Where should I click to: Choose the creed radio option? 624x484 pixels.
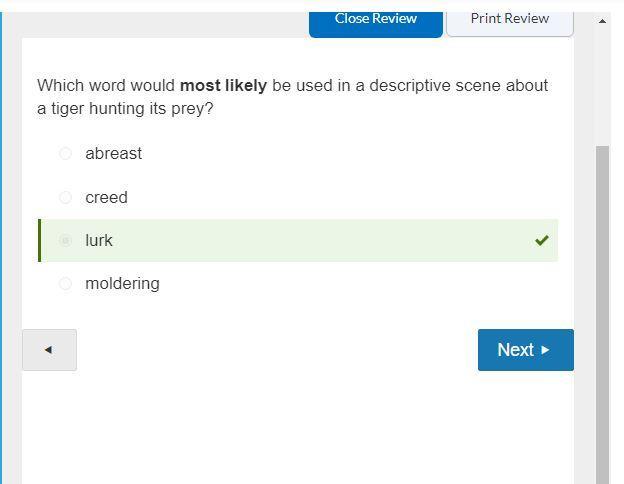[x=65, y=197]
